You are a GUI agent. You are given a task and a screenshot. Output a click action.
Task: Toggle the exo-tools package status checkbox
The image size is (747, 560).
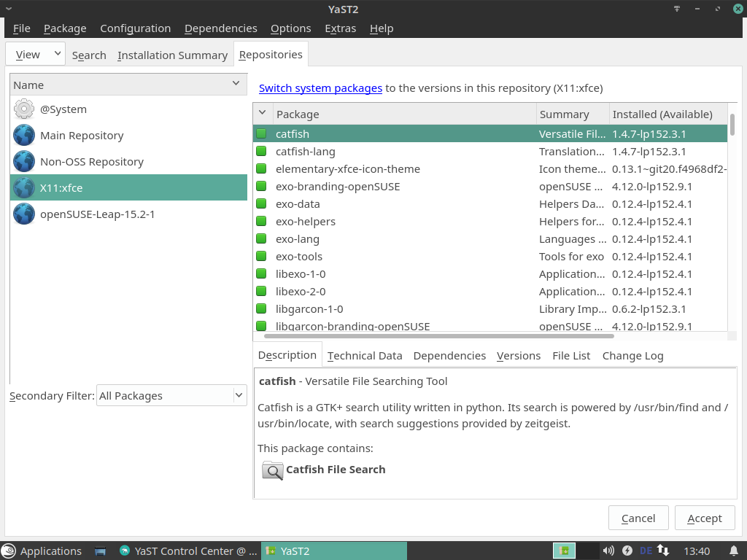pos(261,257)
